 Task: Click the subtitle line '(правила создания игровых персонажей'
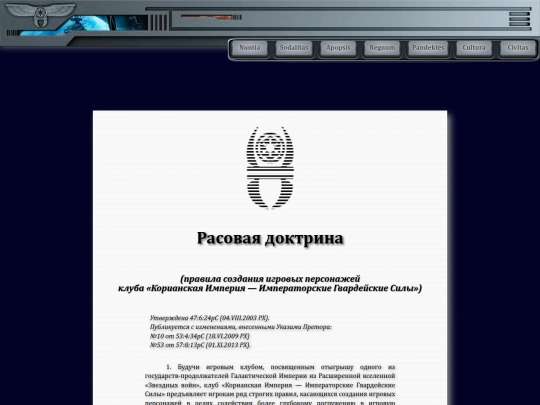coord(270,279)
